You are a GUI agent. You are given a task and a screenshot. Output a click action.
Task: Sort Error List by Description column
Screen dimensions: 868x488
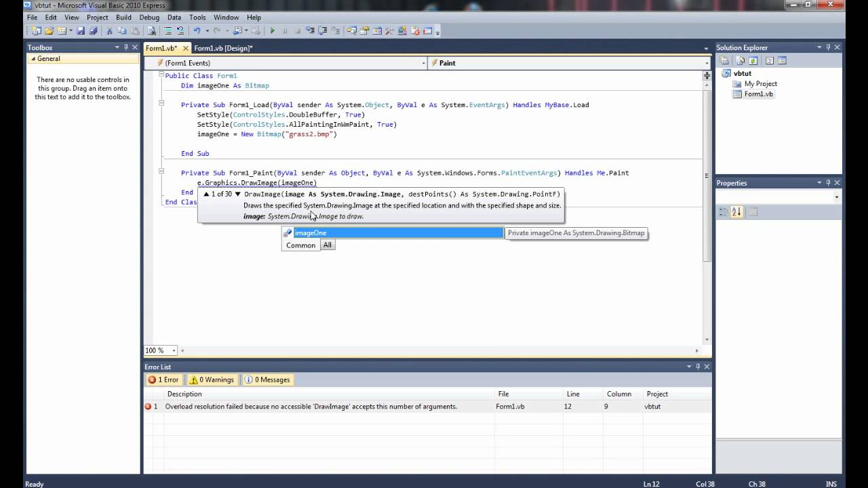point(330,394)
